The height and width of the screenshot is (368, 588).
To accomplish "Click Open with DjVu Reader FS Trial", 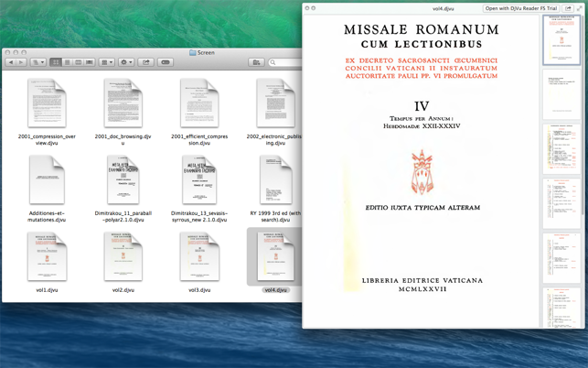I will (x=521, y=8).
